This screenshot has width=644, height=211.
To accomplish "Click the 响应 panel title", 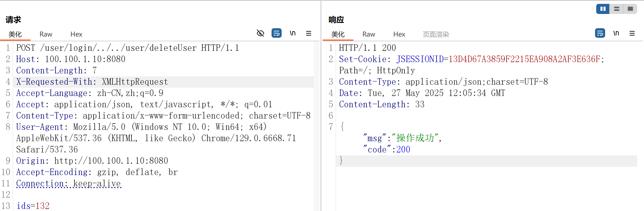I will point(336,20).
